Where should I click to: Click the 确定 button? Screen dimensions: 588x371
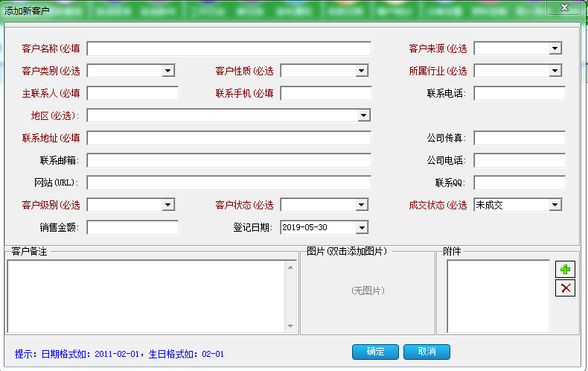375,352
